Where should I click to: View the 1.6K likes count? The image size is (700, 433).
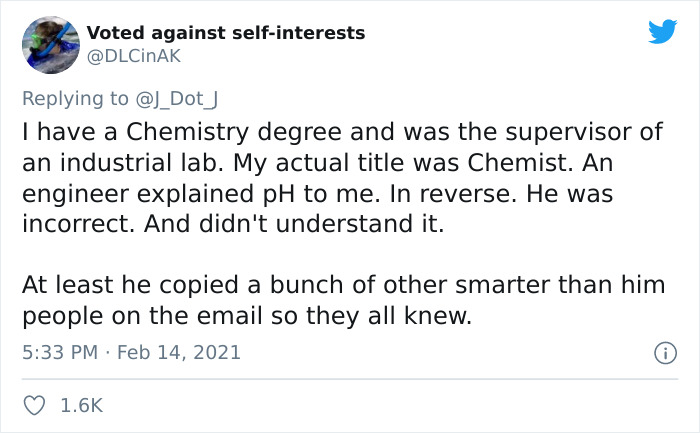[x=84, y=406]
